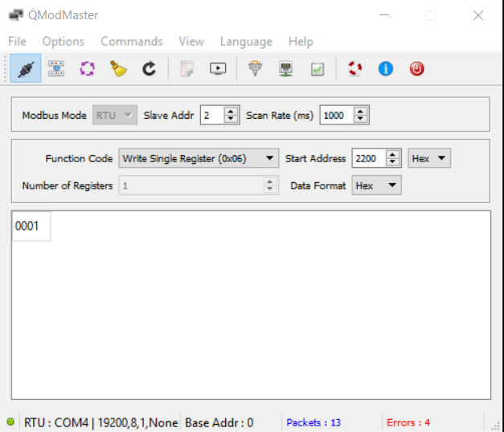
Task: Open the Language menu
Action: [x=246, y=42]
